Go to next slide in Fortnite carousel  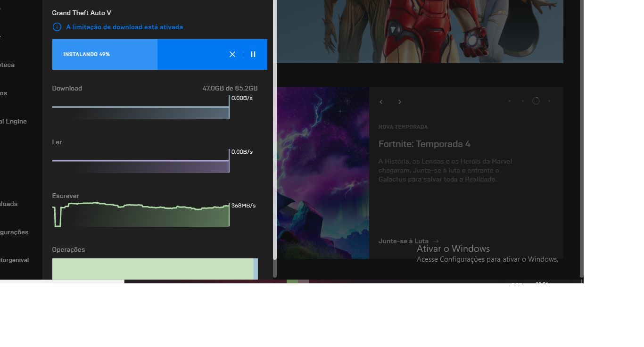(400, 102)
